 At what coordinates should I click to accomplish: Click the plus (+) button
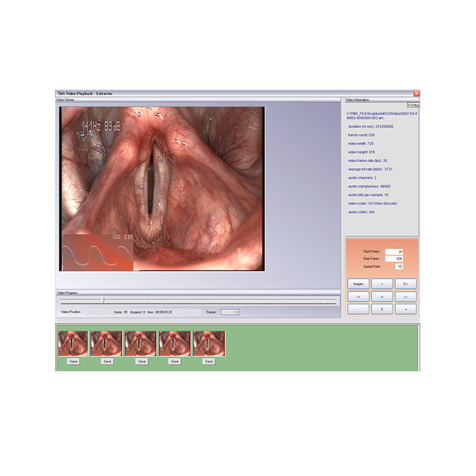(x=382, y=297)
